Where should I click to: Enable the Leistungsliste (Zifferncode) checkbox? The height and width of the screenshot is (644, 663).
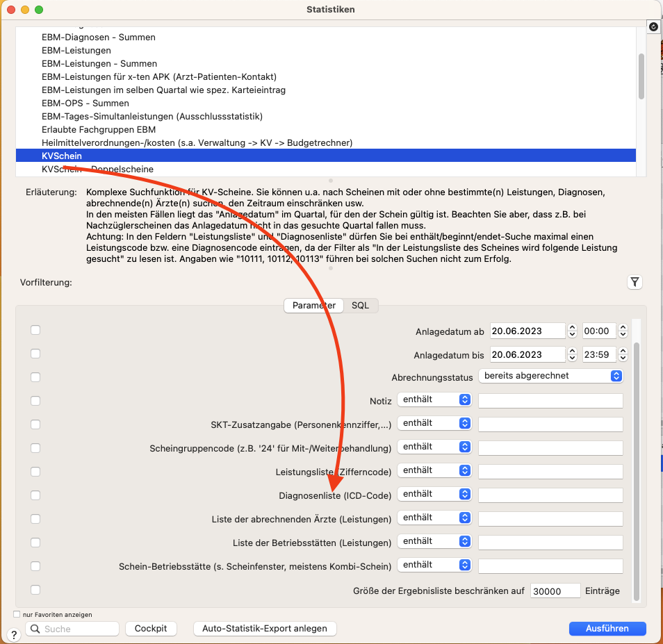[35, 472]
